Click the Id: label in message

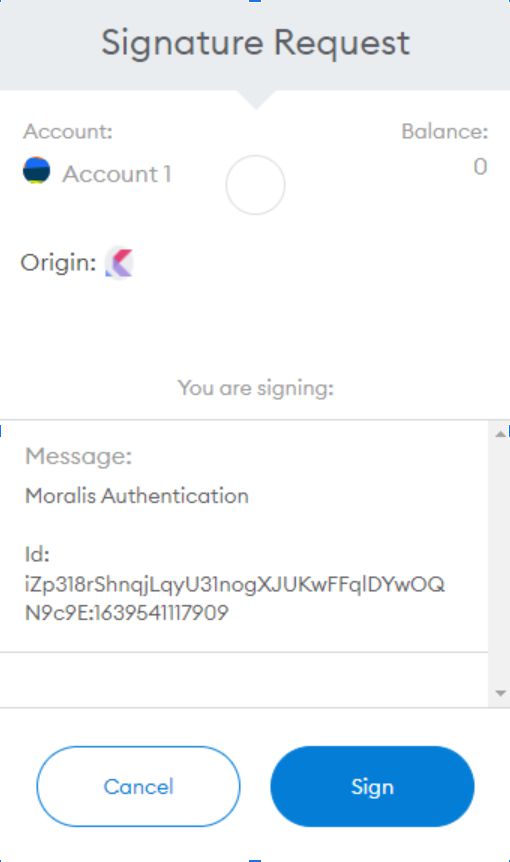[x=37, y=554]
